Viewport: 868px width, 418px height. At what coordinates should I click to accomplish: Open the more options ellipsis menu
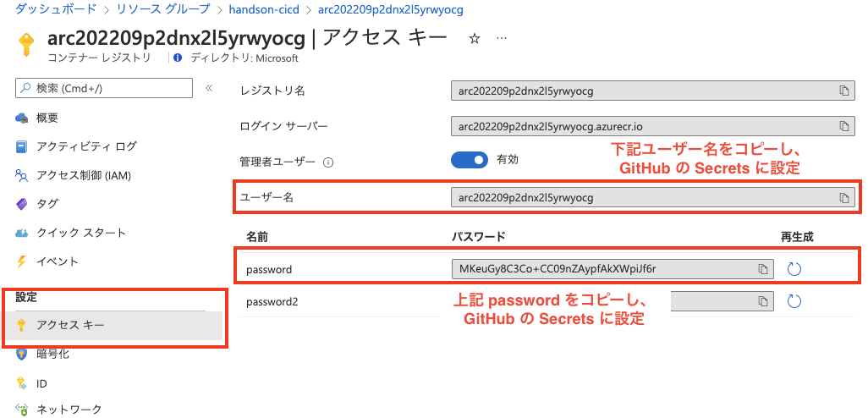coord(502,38)
